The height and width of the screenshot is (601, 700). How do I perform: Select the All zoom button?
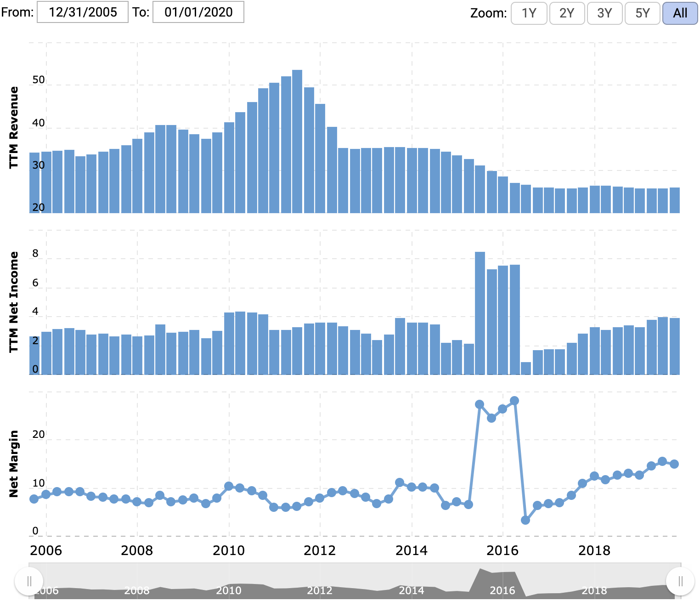[x=680, y=13]
